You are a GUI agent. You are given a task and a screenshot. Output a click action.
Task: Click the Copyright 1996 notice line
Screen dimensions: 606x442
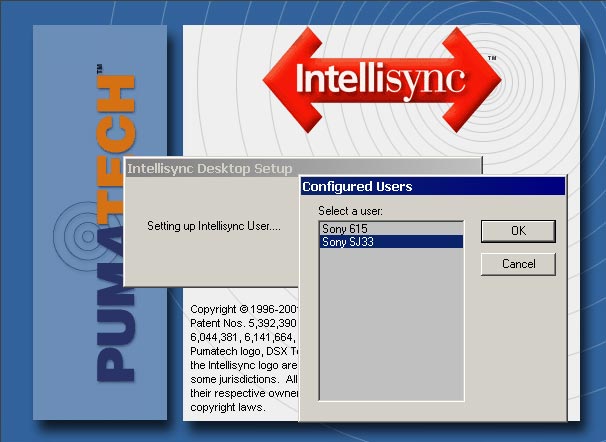coord(244,309)
